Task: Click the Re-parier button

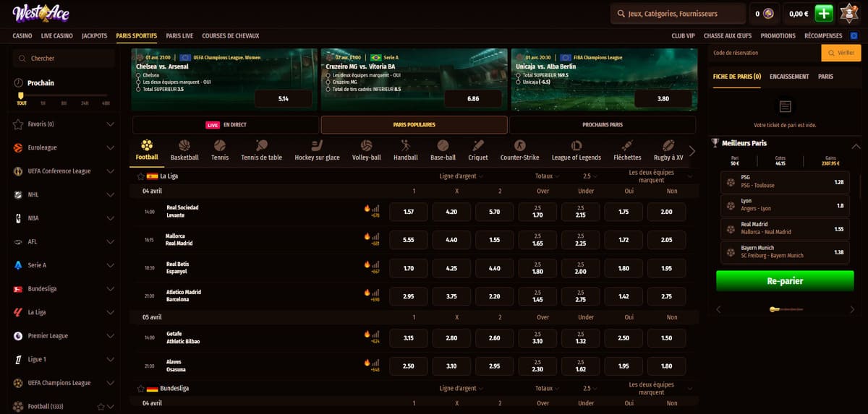Action: [x=785, y=281]
